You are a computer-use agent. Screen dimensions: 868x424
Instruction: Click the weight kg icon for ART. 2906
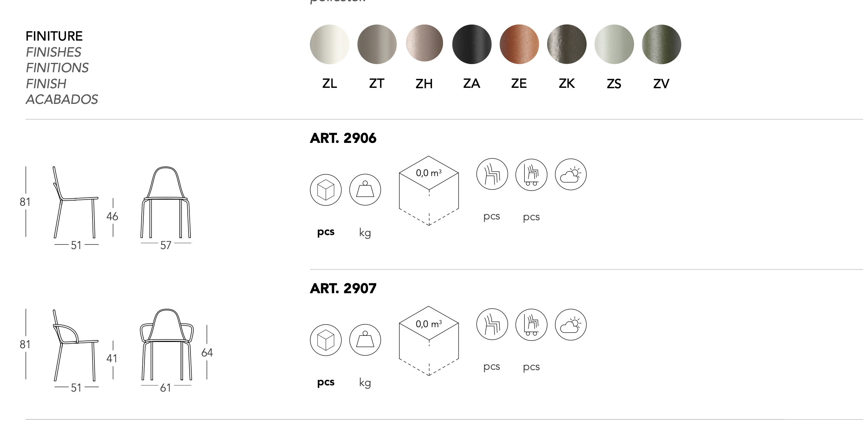365,190
